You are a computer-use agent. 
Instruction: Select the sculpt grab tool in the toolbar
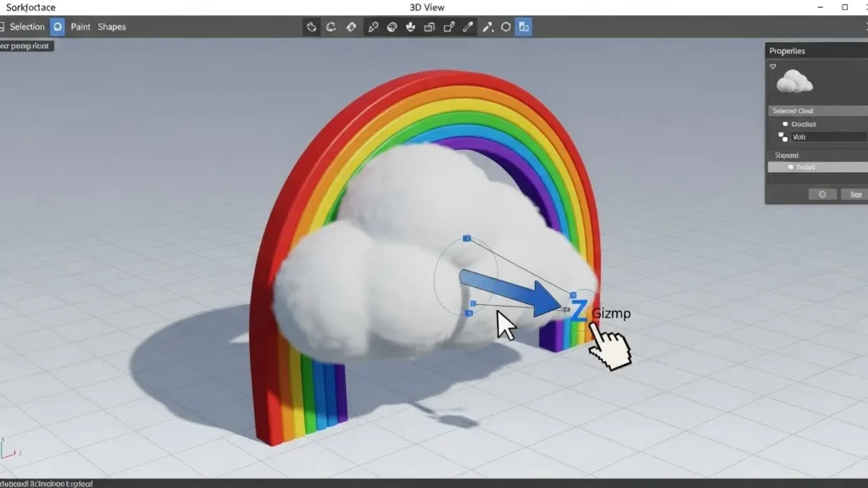[x=311, y=26]
